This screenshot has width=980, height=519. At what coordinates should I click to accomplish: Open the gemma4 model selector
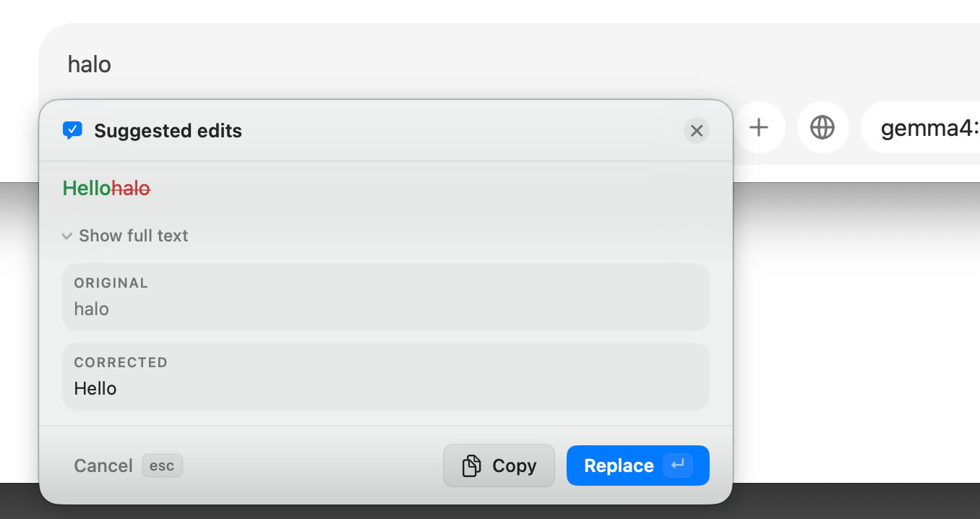[920, 128]
